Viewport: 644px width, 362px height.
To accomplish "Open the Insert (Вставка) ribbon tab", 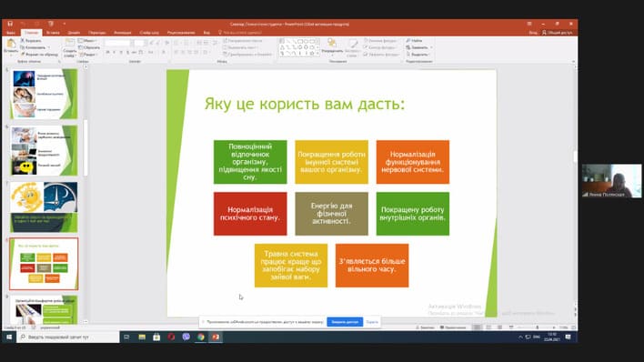I will pos(53,33).
